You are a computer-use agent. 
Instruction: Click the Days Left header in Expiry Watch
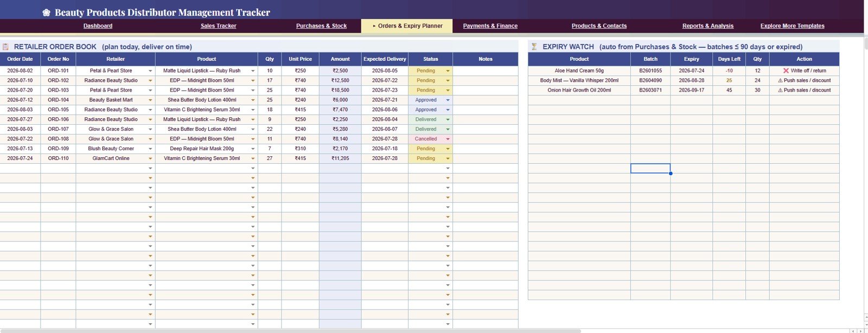click(729, 59)
